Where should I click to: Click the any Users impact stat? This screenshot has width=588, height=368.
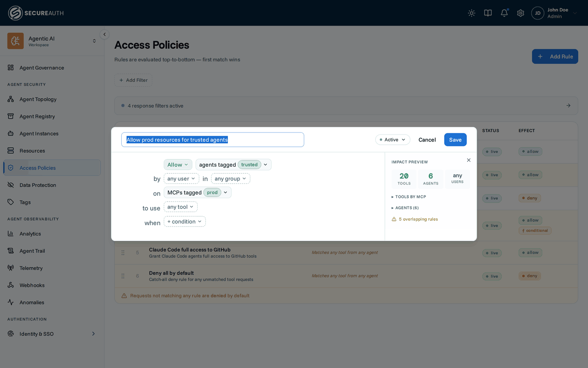pos(457,179)
